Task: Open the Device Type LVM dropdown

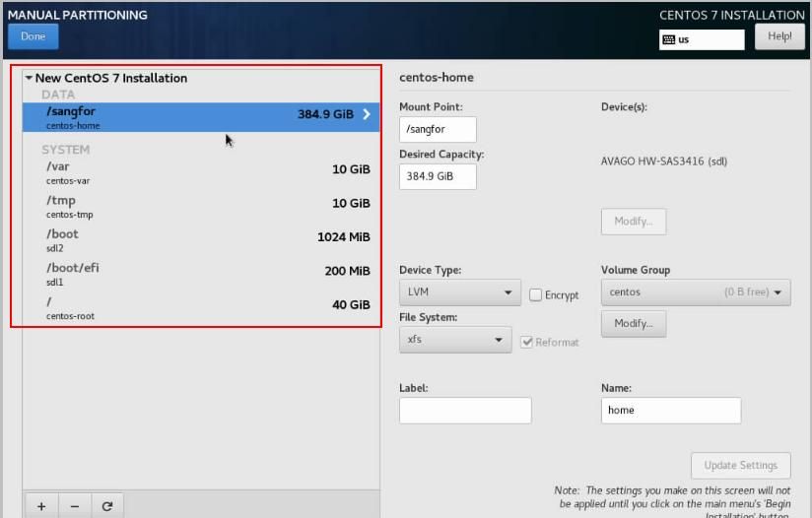Action: pos(459,292)
